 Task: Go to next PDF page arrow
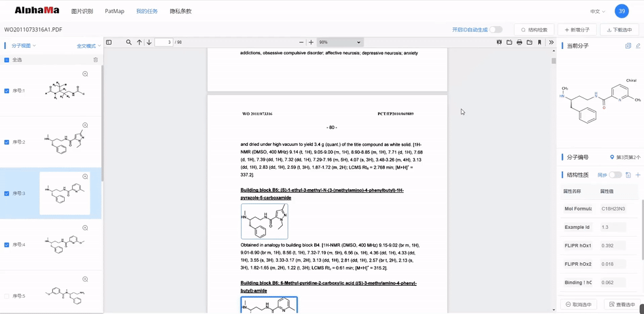[149, 43]
